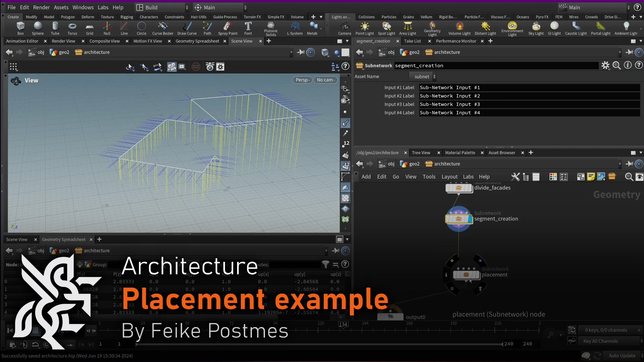Expand the Main take dropdown at right
This screenshot has height=362, width=644.
pos(594,7)
